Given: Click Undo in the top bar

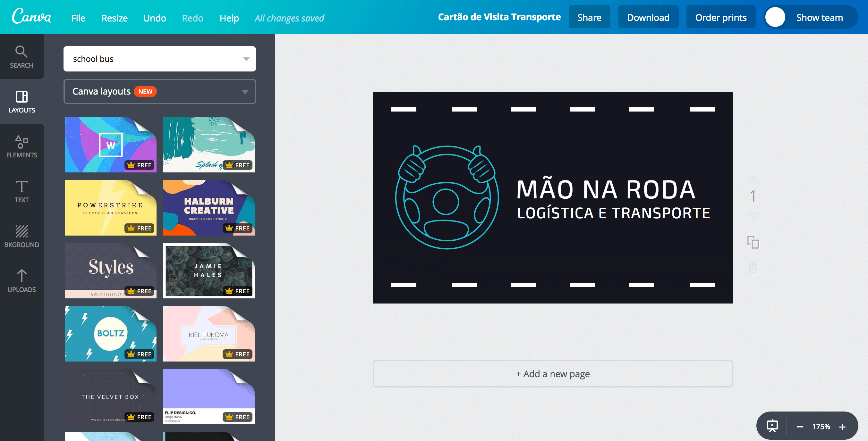Looking at the screenshot, I should coord(155,18).
